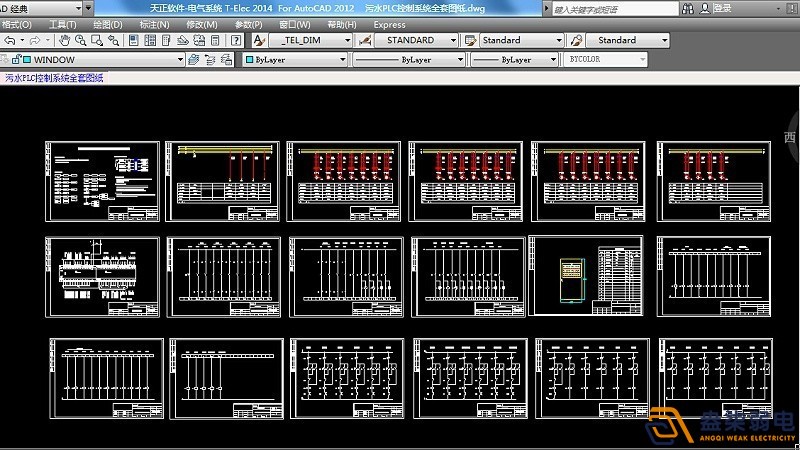Open the 绘图(D) menu
This screenshot has width=800, height=450.
pos(107,24)
